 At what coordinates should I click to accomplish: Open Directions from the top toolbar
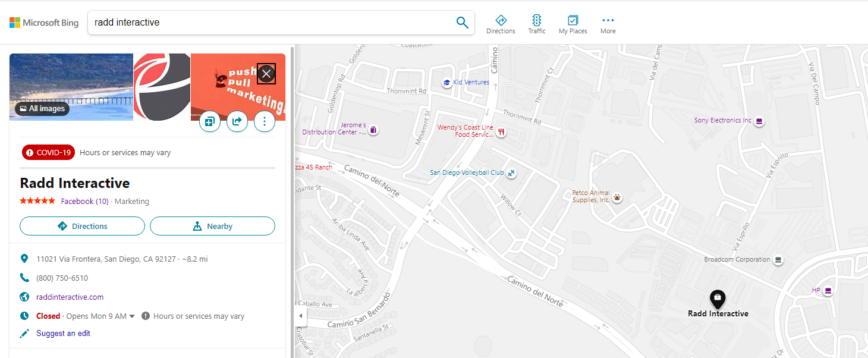[501, 24]
